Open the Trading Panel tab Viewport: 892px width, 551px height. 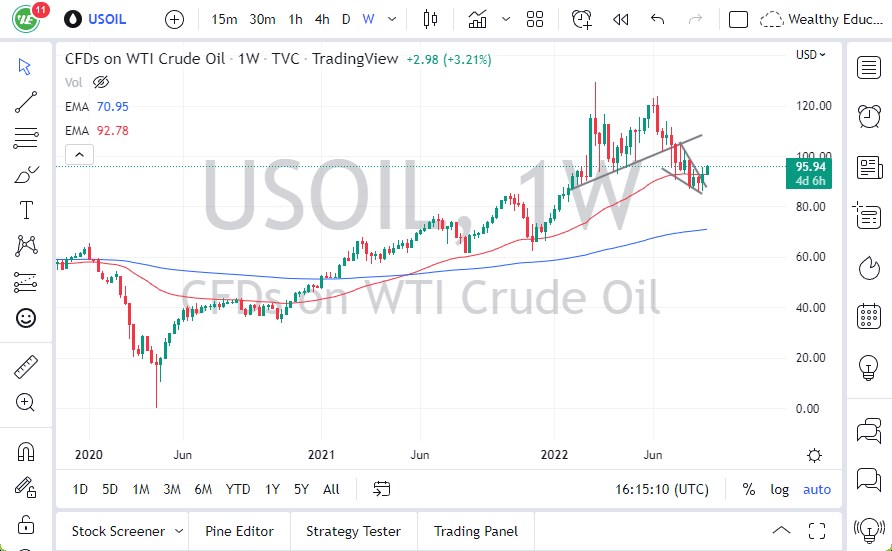pos(476,531)
